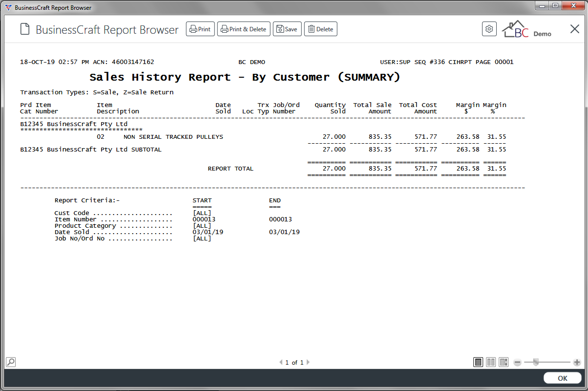Go to the next page arrow
The image size is (588, 391).
(308, 363)
